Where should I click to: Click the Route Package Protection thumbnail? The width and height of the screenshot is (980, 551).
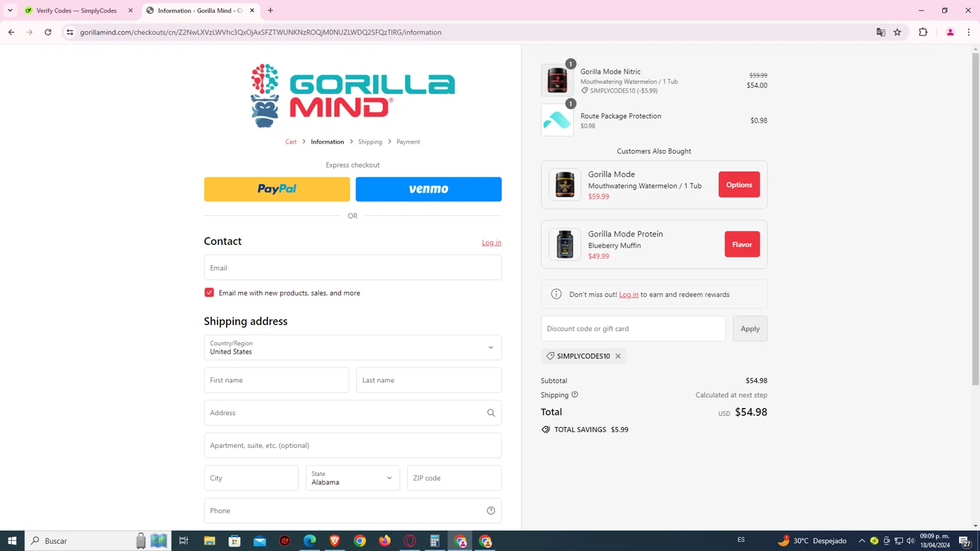(x=557, y=120)
